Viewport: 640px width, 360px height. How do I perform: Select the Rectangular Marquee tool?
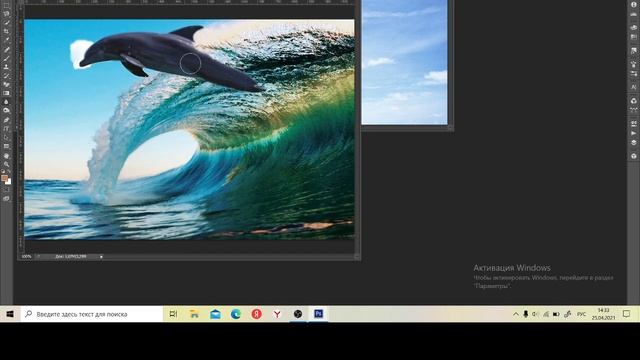[x=6, y=5]
